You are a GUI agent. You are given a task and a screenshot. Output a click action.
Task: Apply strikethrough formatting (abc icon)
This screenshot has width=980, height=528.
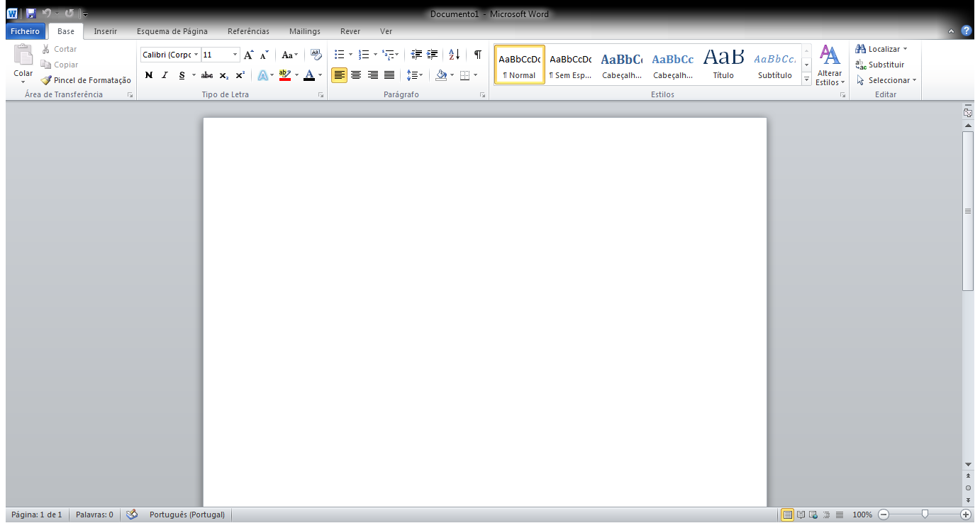[207, 75]
